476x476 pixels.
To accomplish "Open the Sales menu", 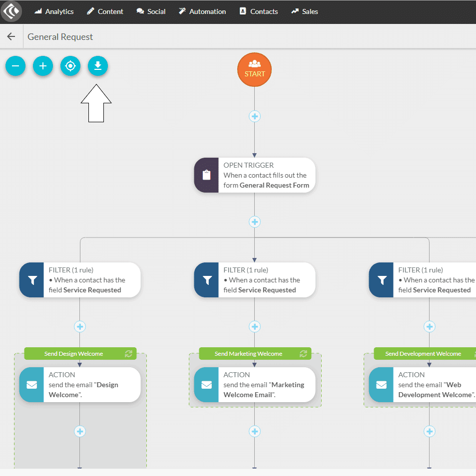I will click(x=305, y=11).
